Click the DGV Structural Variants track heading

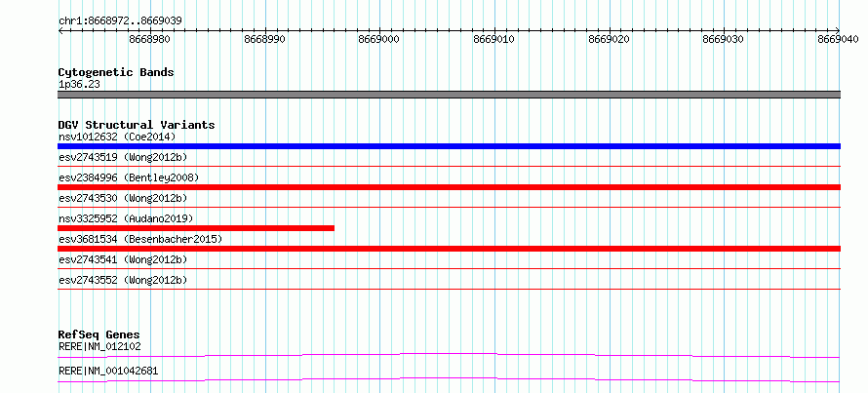[x=137, y=125]
